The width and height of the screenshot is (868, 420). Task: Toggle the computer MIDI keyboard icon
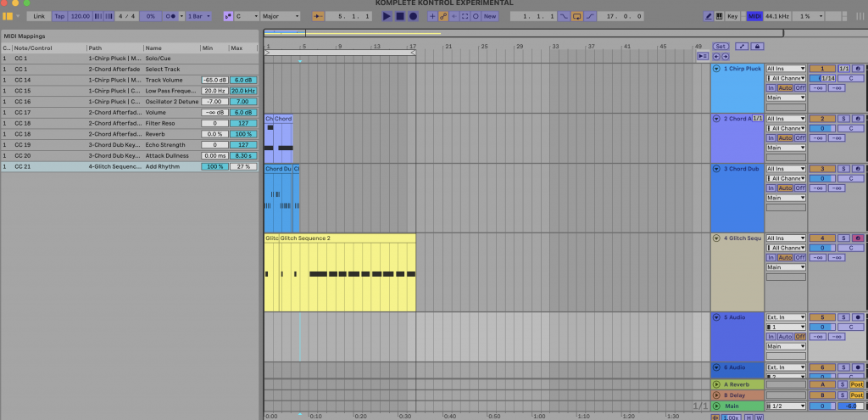pos(718,16)
